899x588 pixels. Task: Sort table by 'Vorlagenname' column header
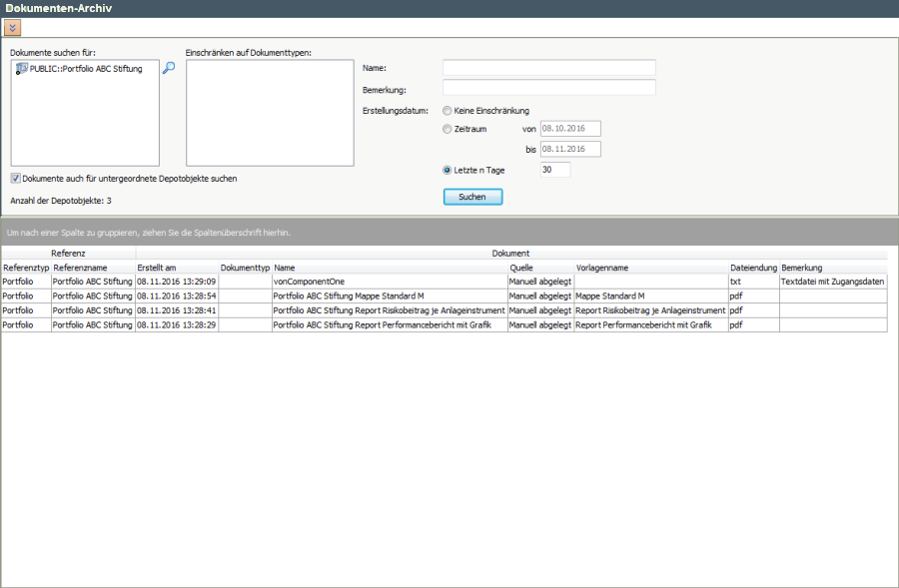(601, 268)
